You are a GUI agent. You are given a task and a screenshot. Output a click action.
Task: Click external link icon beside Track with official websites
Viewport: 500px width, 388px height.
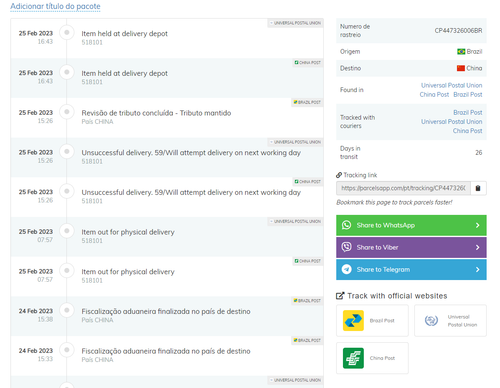tap(340, 296)
